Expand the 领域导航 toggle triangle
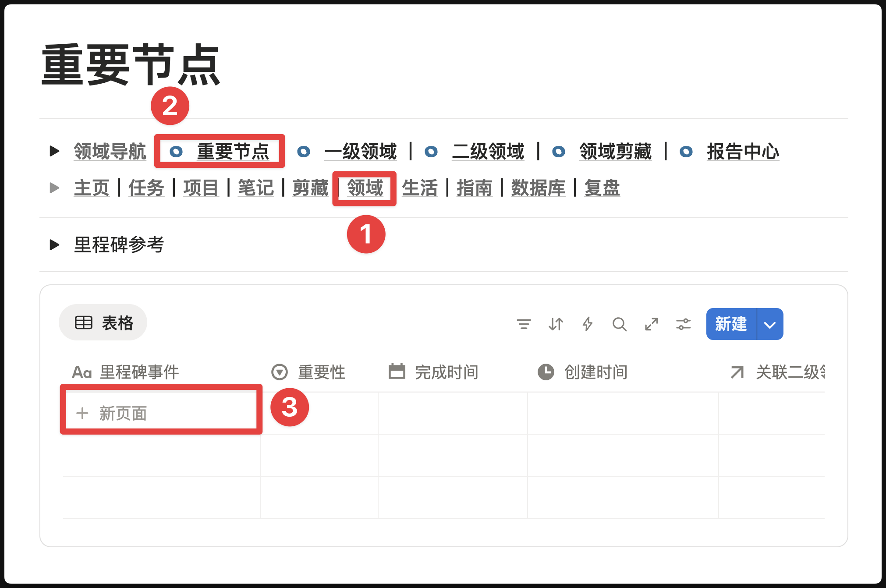Viewport: 886px width, 588px height. [54, 151]
